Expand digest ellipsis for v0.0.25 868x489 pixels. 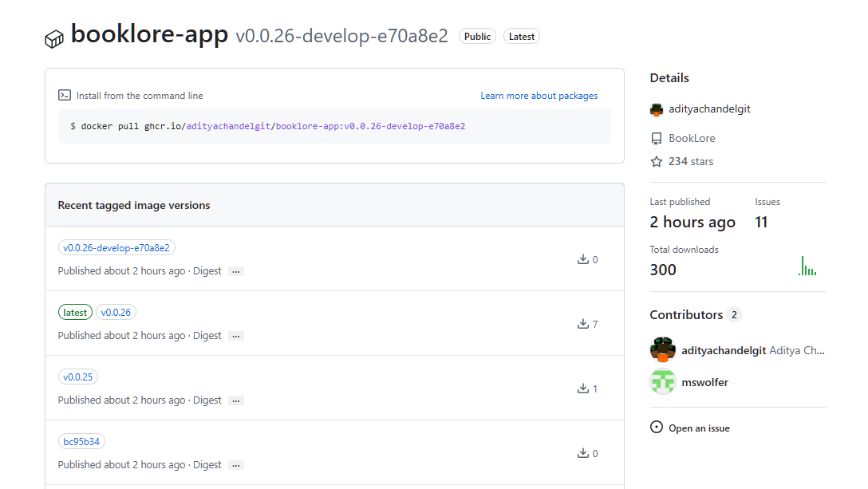point(235,400)
